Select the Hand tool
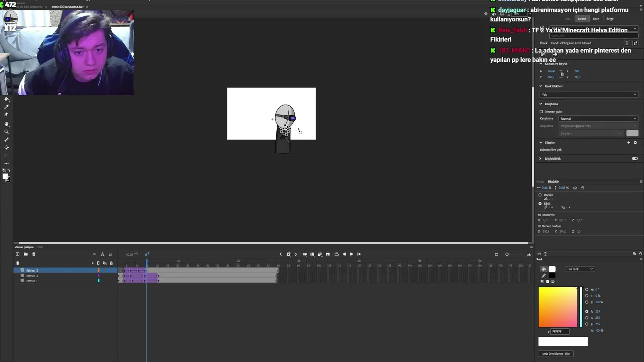The width and height of the screenshot is (644, 362). (x=6, y=124)
